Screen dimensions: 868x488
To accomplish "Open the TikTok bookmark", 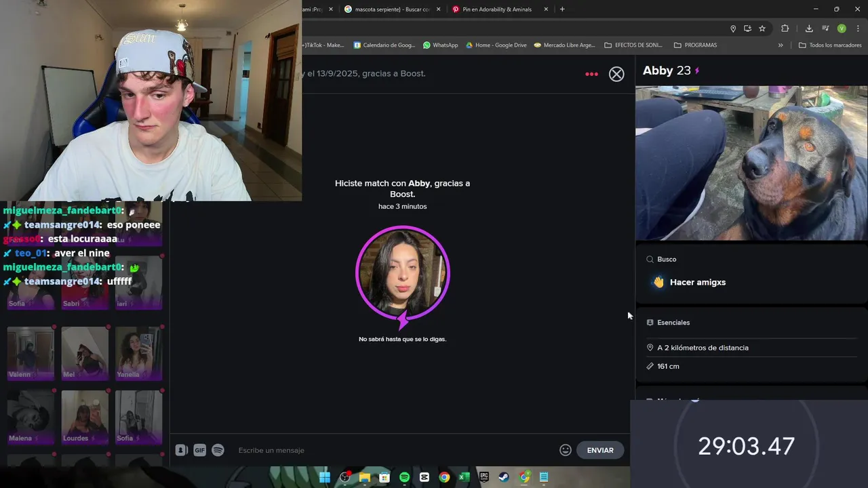I will 324,45.
